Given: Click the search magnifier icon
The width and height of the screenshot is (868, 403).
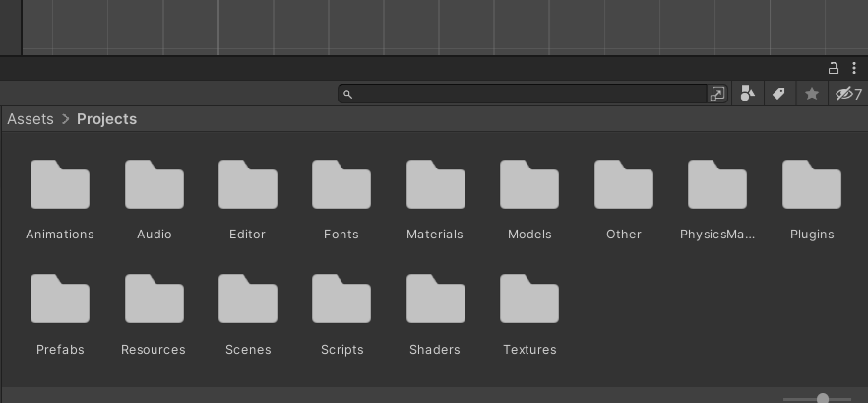Looking at the screenshot, I should click(x=347, y=95).
